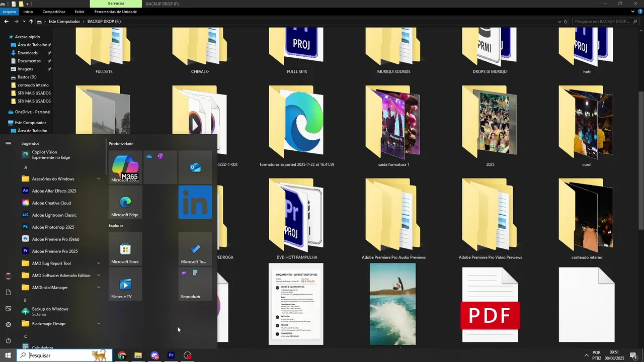Click Este Computador in the address breadcrumb
The image size is (644, 362).
tap(64, 22)
